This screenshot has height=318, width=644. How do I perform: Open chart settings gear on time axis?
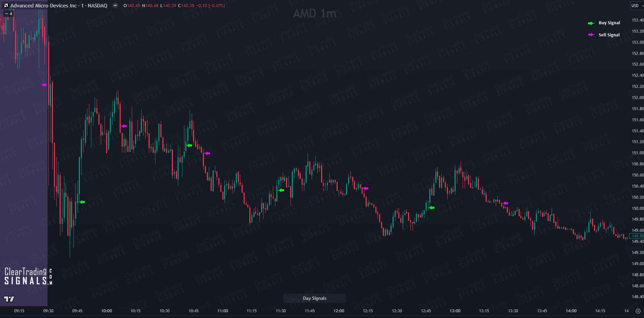coord(638,311)
